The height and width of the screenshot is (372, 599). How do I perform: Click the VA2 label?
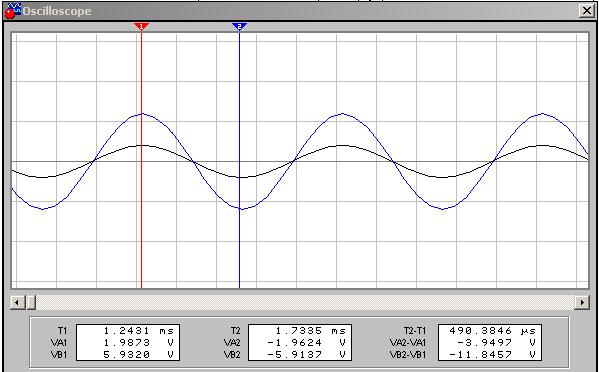tap(232, 343)
